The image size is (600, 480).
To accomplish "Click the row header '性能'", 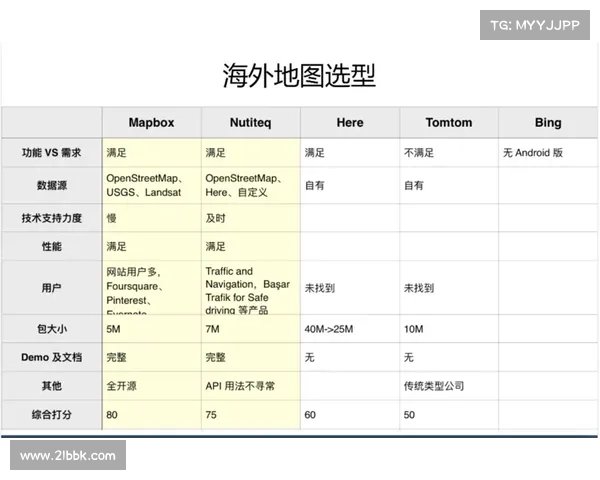I will click(52, 247).
